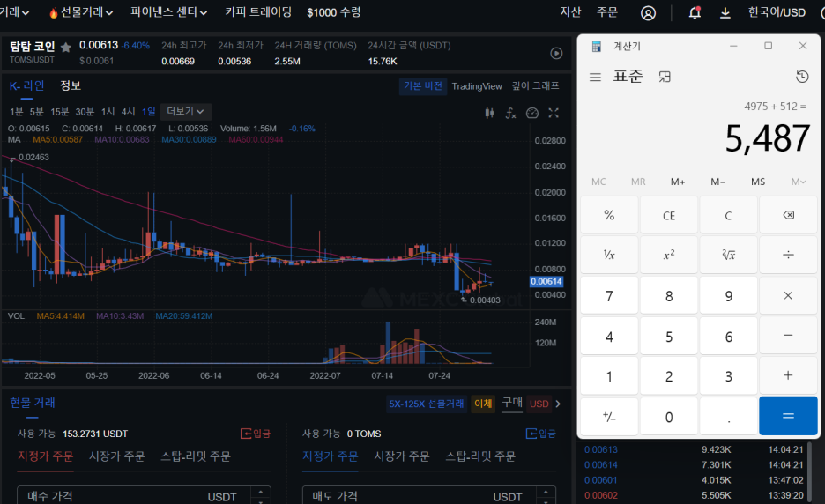Screen dimensions: 825x504
Task: Select buy-side 시장가 주문 tab
Action: coord(117,456)
